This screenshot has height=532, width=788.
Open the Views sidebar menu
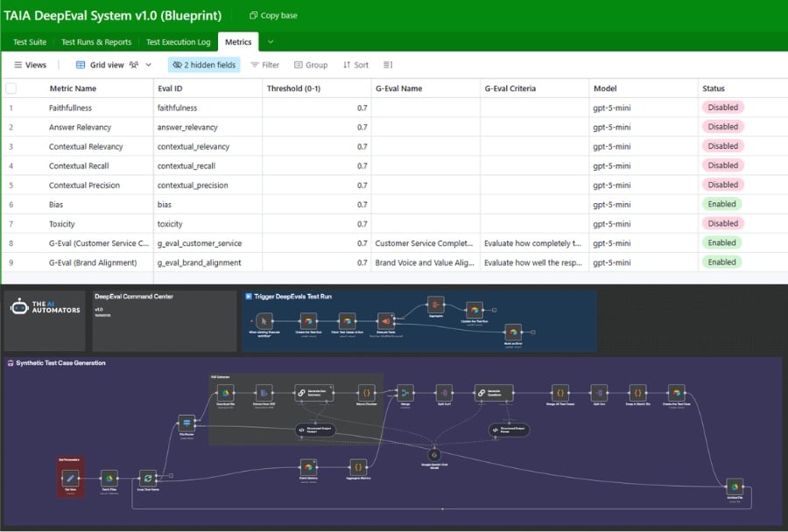tap(30, 65)
